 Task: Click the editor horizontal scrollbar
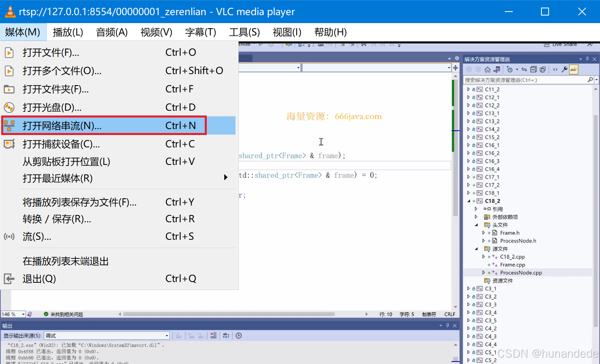229,314
